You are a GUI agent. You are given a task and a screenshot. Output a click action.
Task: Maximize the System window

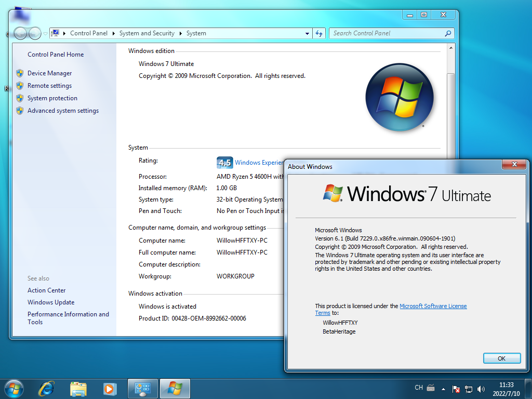[424, 15]
